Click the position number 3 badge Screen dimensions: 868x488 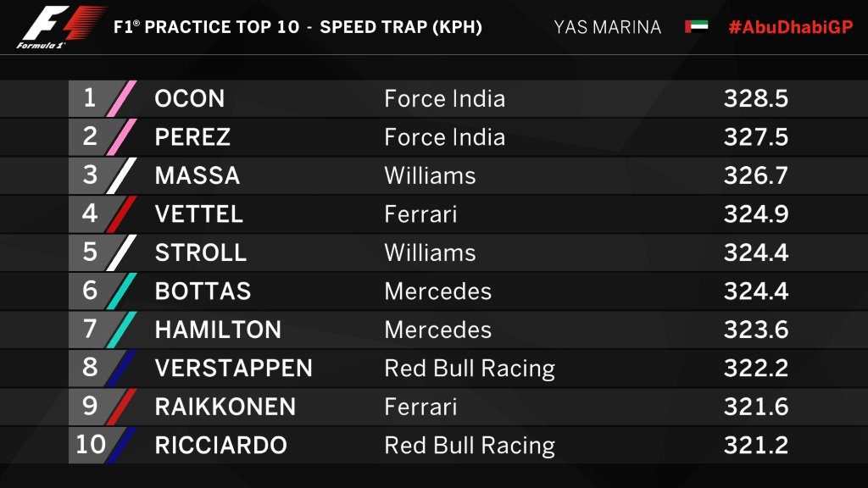[90, 175]
